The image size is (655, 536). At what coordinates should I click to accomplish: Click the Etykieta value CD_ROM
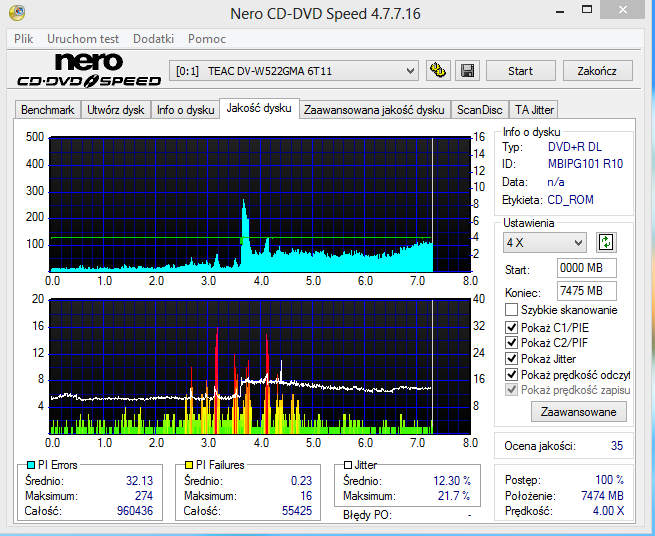click(x=570, y=200)
